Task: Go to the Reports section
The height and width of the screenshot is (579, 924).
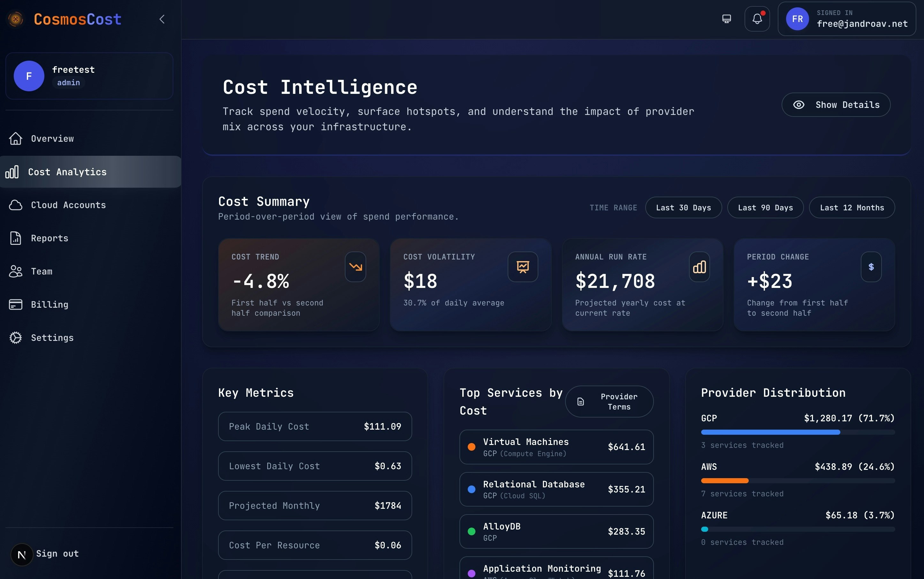Action: point(49,238)
